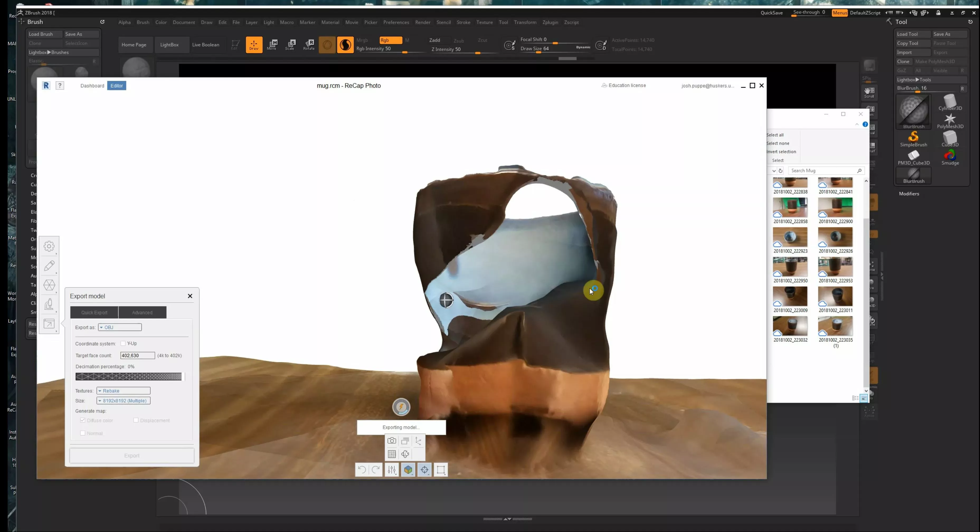
Task: Toggle the Displacement map checkbox
Action: click(x=136, y=420)
